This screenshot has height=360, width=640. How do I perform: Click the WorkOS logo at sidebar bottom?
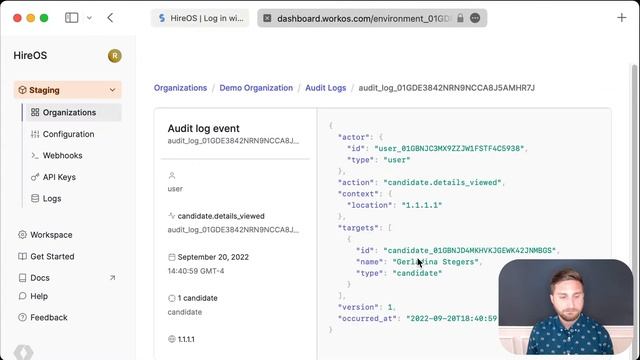click(23, 352)
